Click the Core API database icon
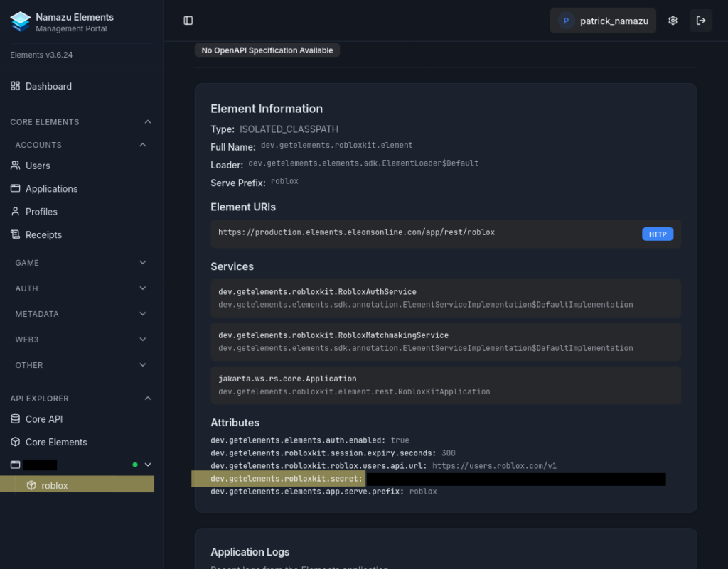The width and height of the screenshot is (728, 569). pos(16,419)
